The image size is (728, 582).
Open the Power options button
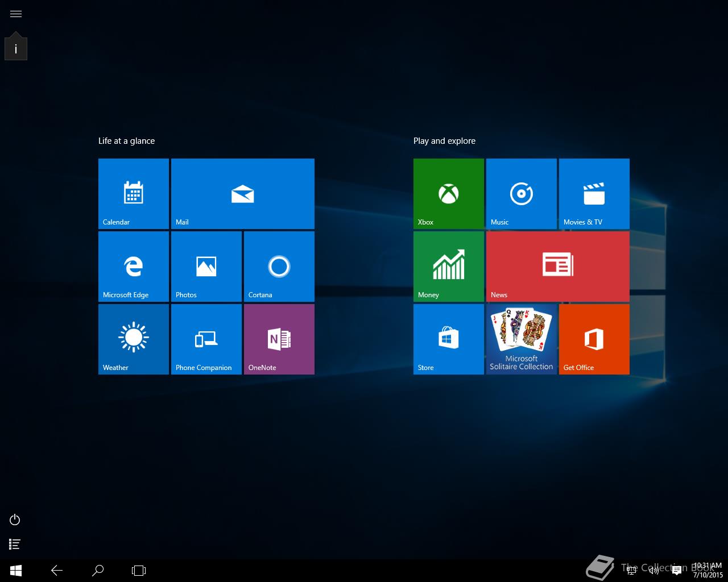tap(15, 519)
